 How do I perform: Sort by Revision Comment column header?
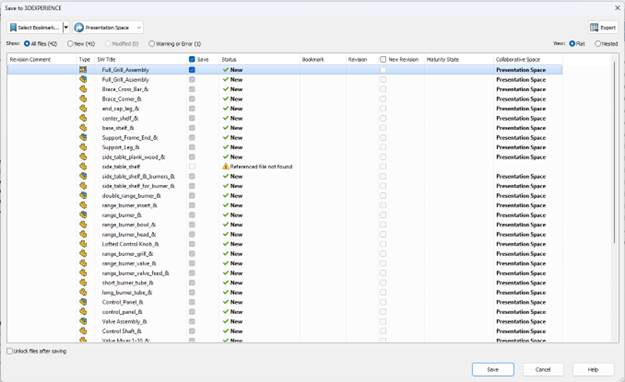30,59
